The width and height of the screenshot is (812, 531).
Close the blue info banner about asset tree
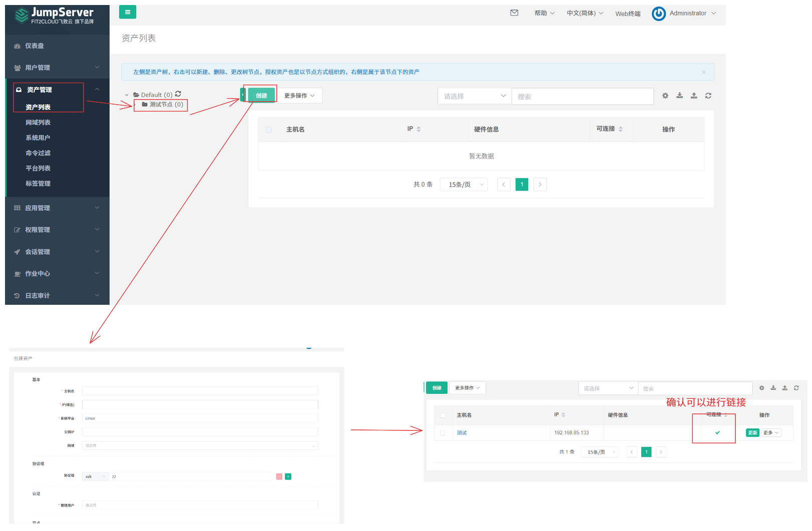tap(703, 73)
